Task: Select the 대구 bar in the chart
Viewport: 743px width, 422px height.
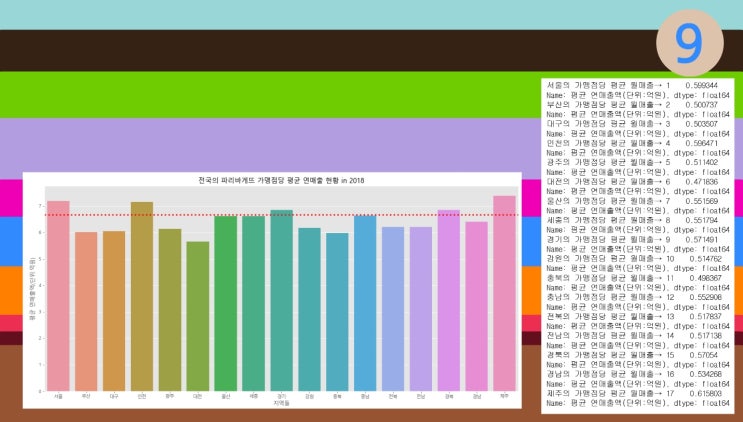Action: (x=114, y=311)
